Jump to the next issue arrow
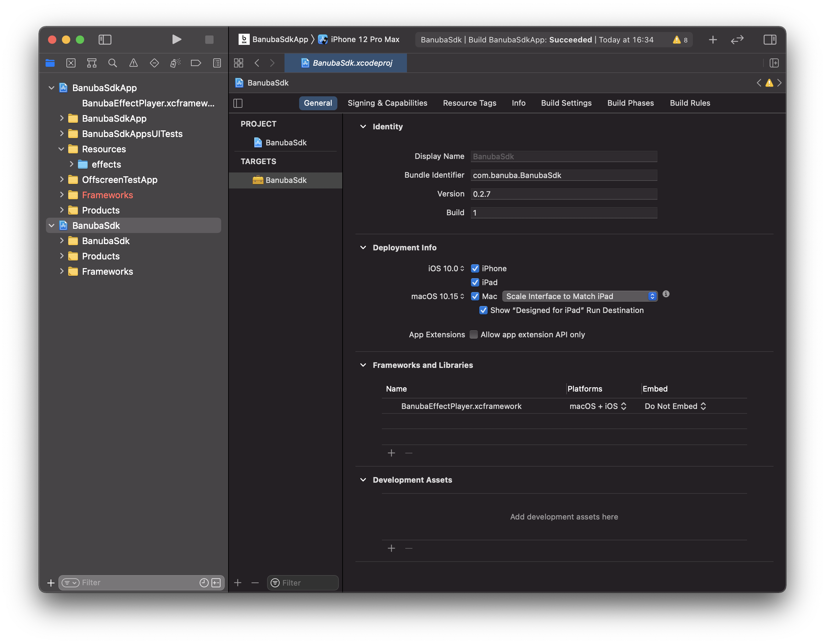 tap(779, 83)
